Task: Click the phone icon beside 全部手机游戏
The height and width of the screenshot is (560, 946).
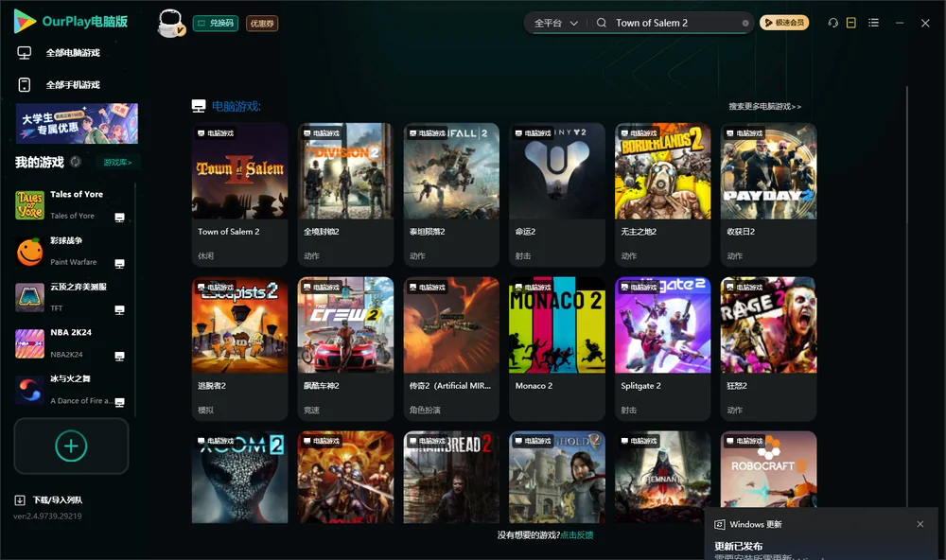Action: point(25,85)
